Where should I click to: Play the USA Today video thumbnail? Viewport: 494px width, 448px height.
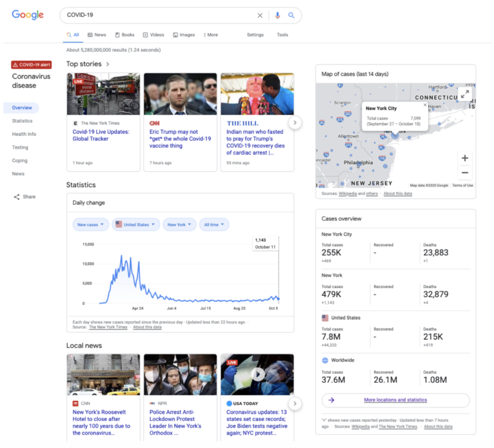[x=257, y=374]
